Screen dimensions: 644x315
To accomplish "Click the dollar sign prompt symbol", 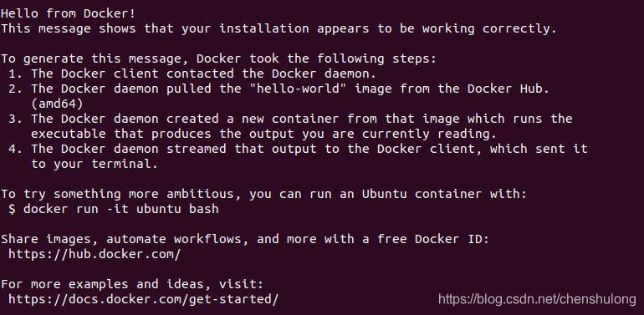I will click(x=13, y=209).
